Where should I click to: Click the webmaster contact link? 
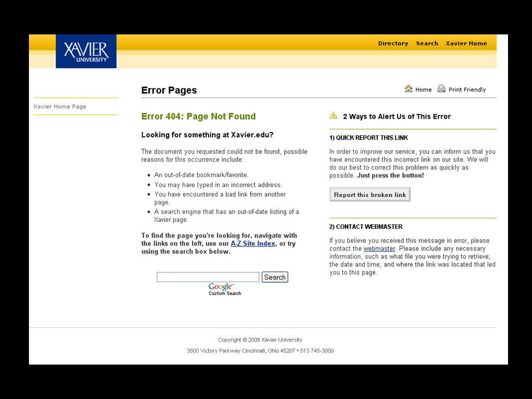point(379,248)
